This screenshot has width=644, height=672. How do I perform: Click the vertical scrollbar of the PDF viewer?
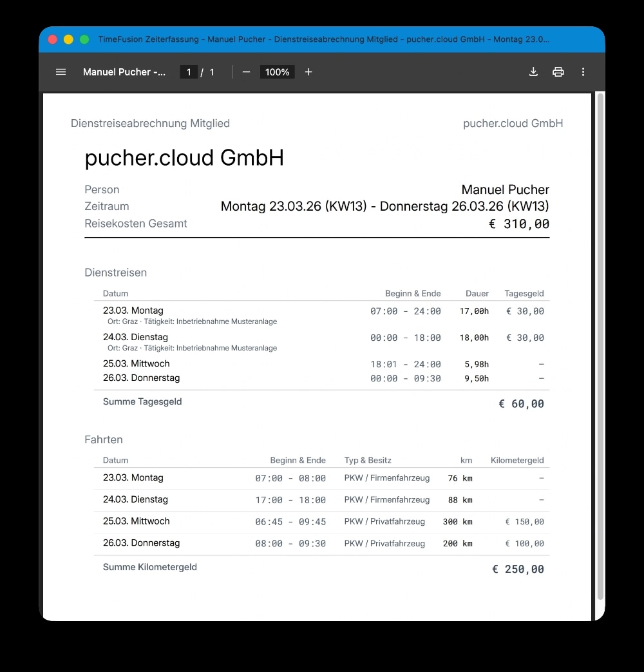(x=600, y=346)
